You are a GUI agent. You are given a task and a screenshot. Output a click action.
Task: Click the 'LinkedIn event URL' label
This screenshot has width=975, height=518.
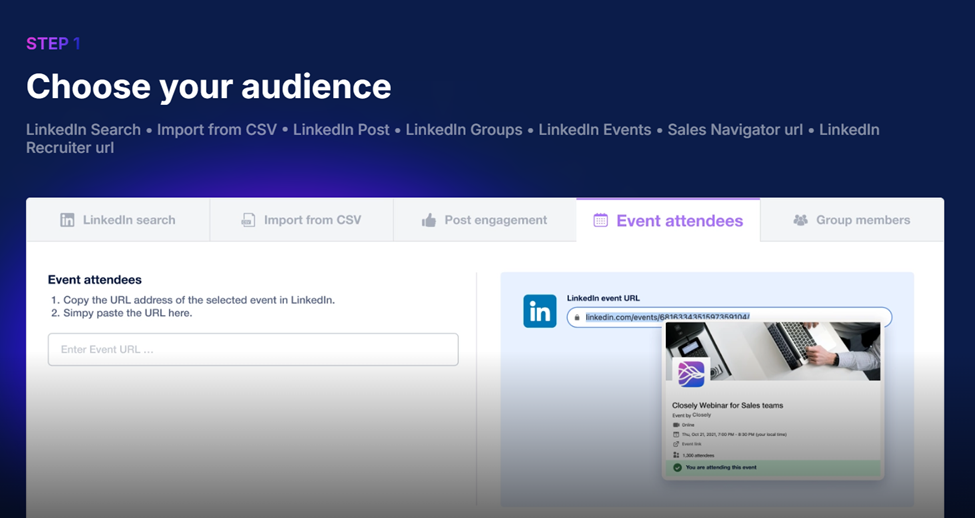[x=603, y=298]
